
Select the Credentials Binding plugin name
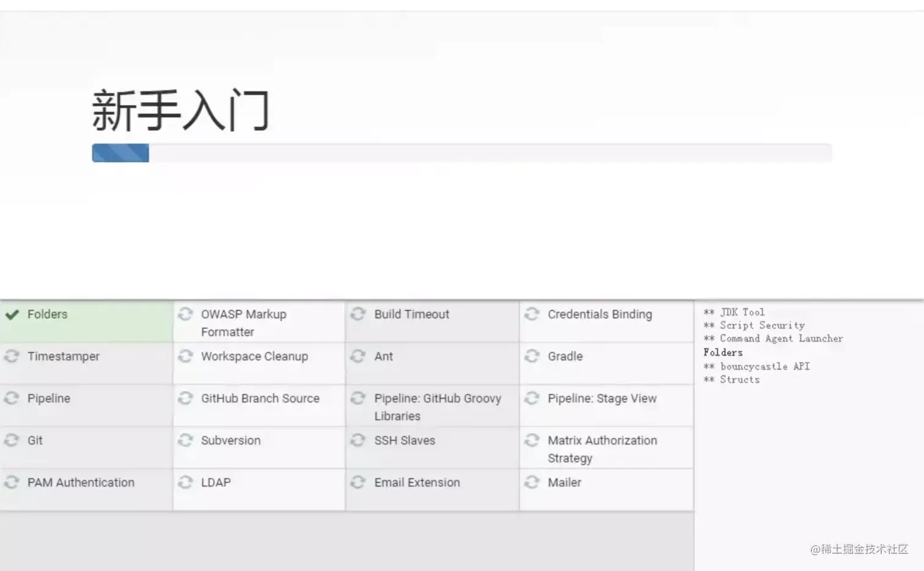(599, 314)
